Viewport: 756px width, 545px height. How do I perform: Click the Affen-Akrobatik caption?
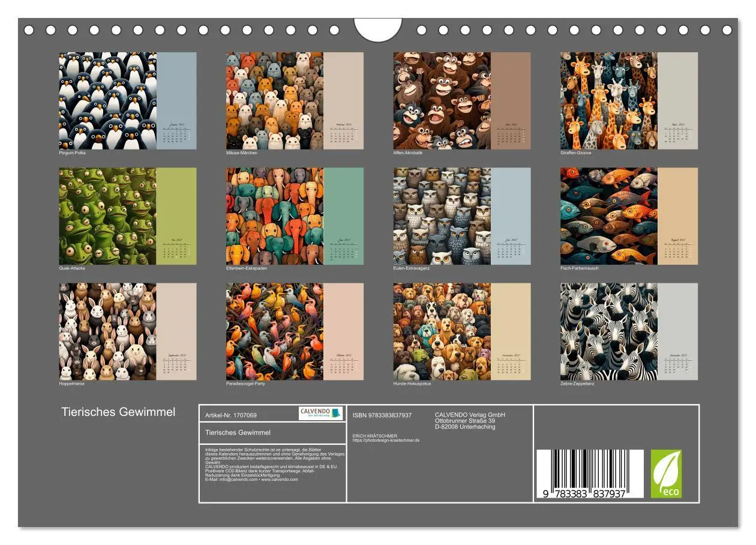point(408,153)
